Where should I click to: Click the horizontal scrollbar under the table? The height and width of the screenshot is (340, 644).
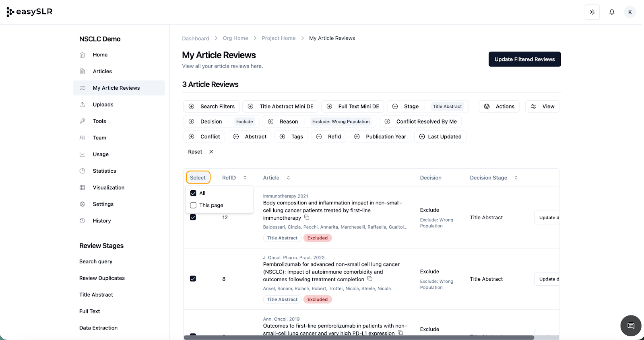359,338
